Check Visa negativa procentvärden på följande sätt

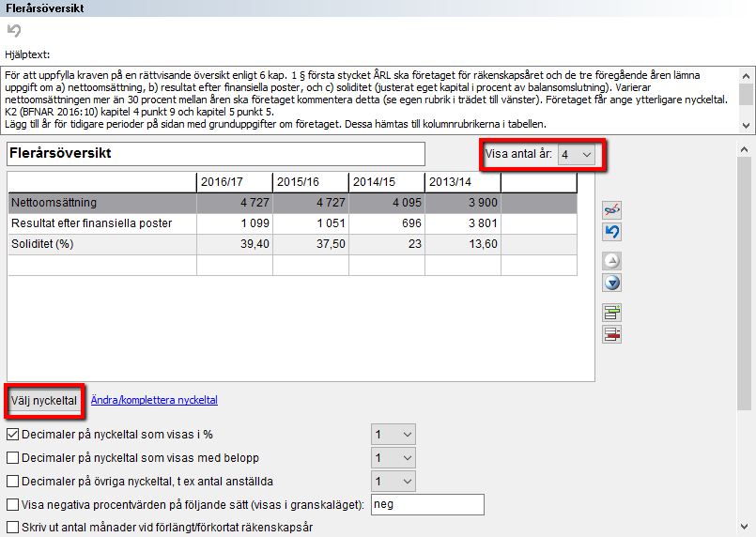[13, 505]
